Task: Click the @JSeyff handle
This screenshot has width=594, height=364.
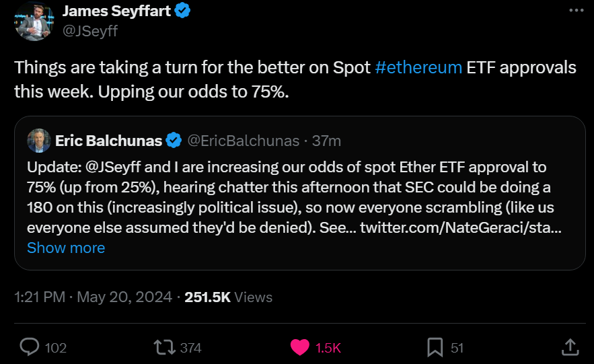Action: pyautogui.click(x=89, y=31)
